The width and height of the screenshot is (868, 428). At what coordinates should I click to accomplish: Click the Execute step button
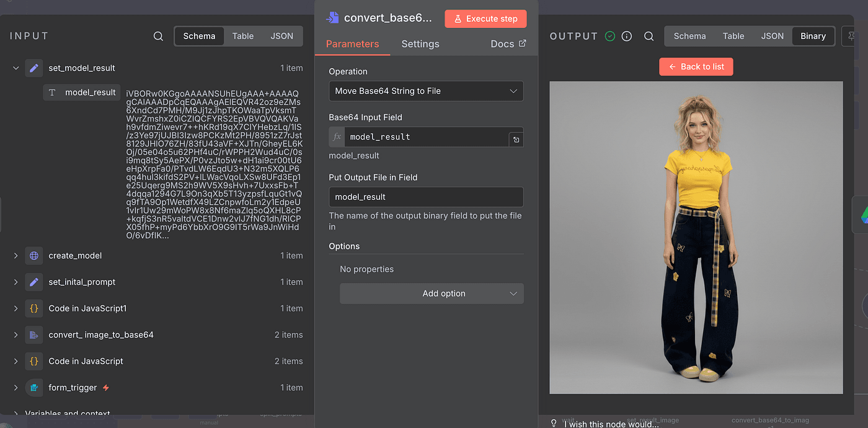click(485, 19)
